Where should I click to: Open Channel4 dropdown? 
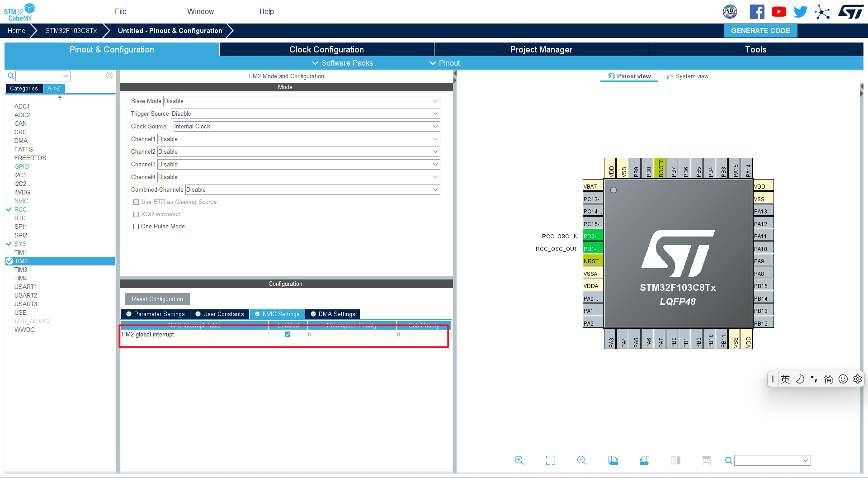click(x=298, y=177)
